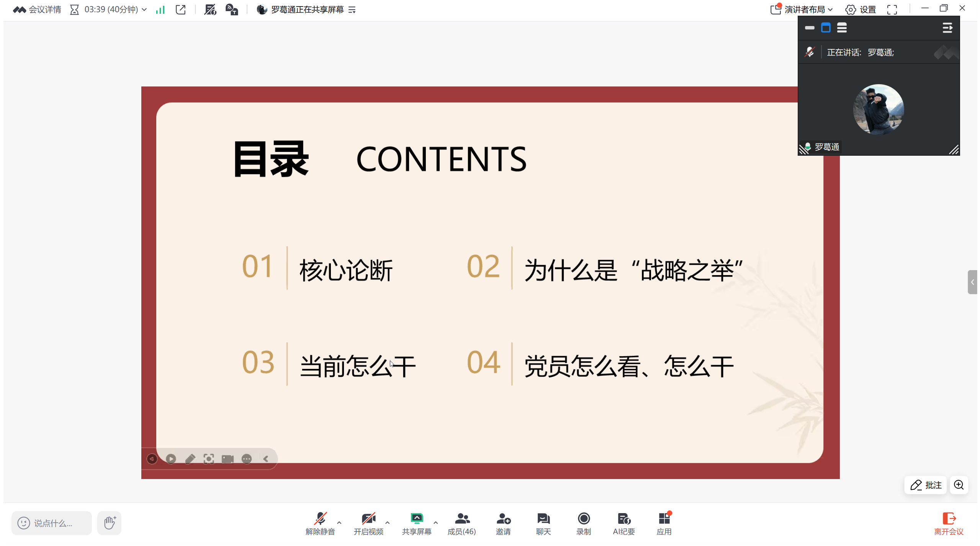
Task: Expand audio options arrow beside 解除静音
Action: coord(339,522)
